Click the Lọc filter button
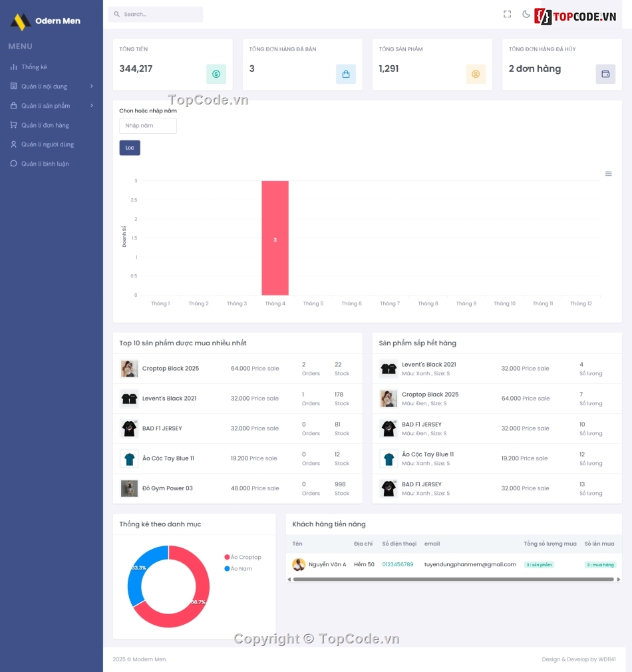Image resolution: width=632 pixels, height=672 pixels. click(x=130, y=148)
